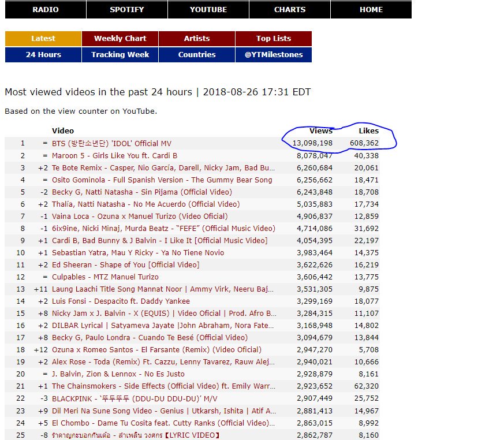Open BTS 'IDOL' Official MV link
The height and width of the screenshot is (440, 504).
[x=111, y=143]
